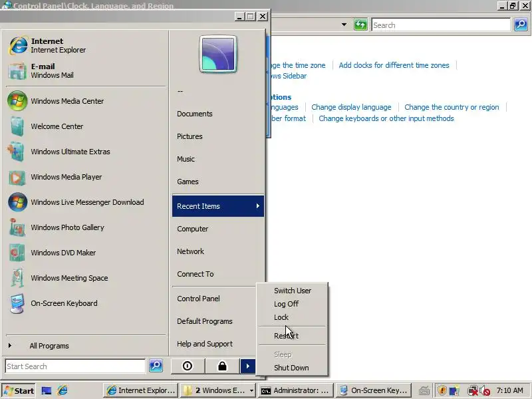This screenshot has width=532, height=399.
Task: Choose Switch User option
Action: 293,291
